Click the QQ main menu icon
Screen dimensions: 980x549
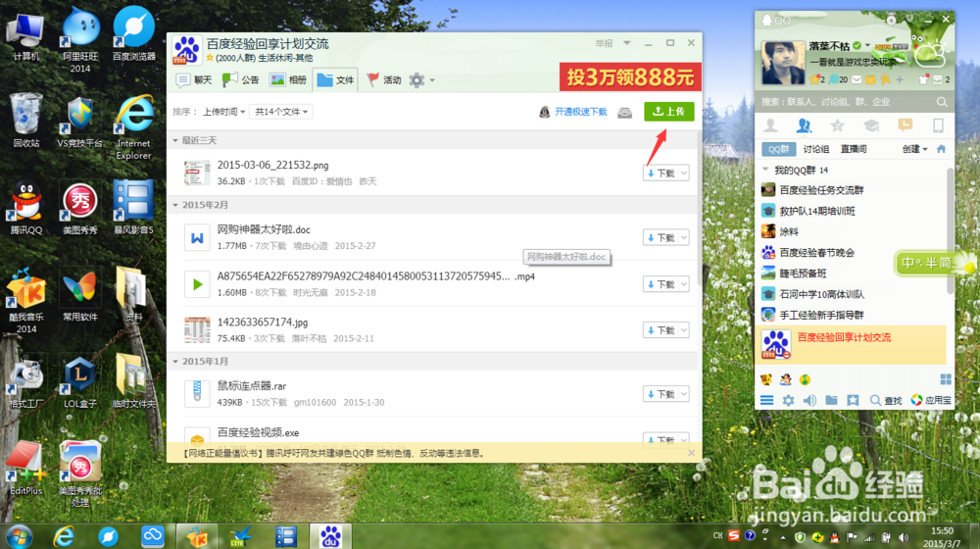pos(767,400)
